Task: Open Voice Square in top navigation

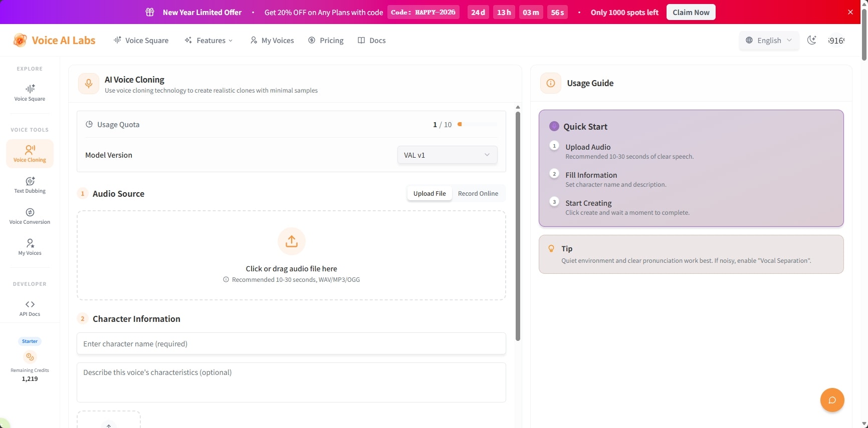Action: click(141, 40)
